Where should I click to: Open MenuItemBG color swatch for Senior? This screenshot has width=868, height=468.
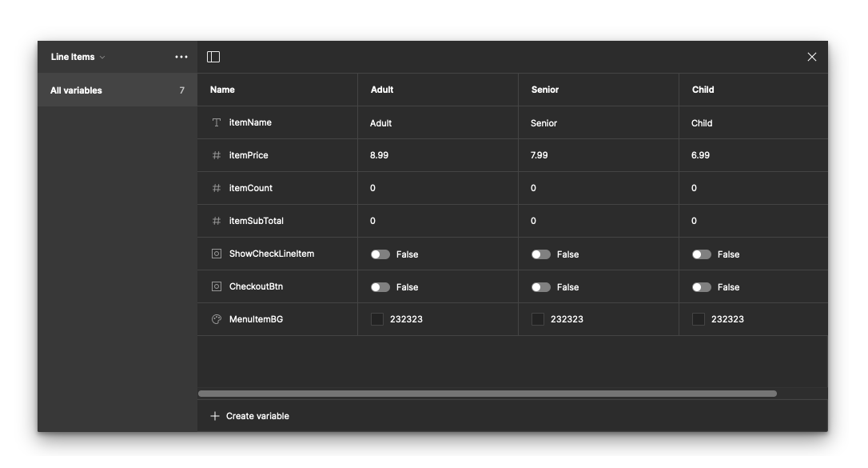coord(538,319)
